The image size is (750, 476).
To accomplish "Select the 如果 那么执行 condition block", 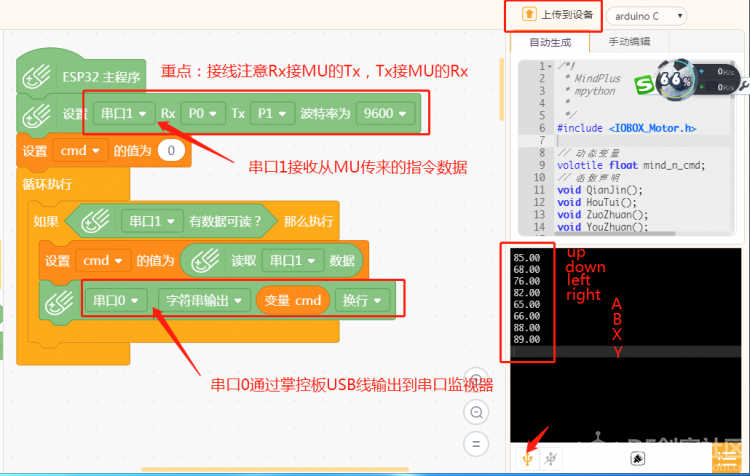I will (45, 221).
